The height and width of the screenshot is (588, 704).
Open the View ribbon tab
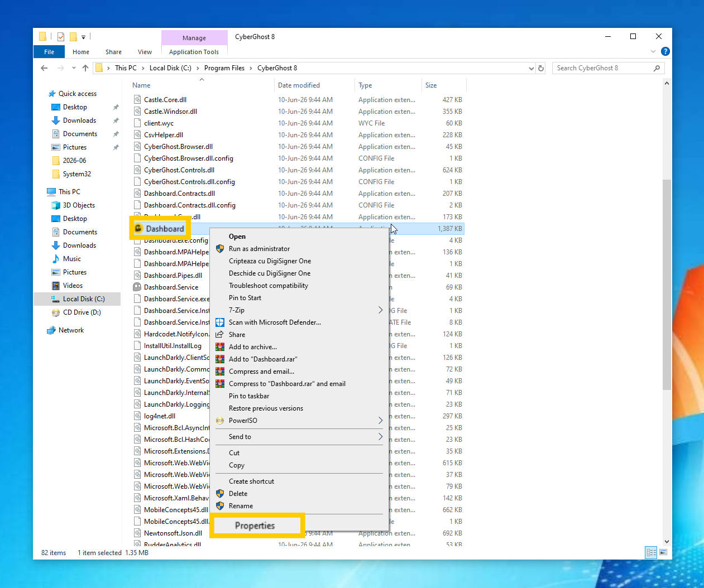coord(145,52)
